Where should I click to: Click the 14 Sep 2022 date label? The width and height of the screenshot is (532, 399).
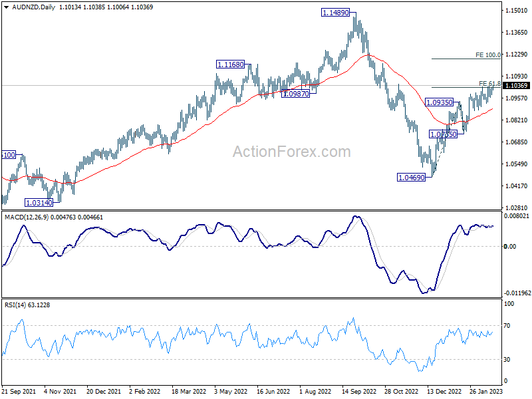point(359,392)
